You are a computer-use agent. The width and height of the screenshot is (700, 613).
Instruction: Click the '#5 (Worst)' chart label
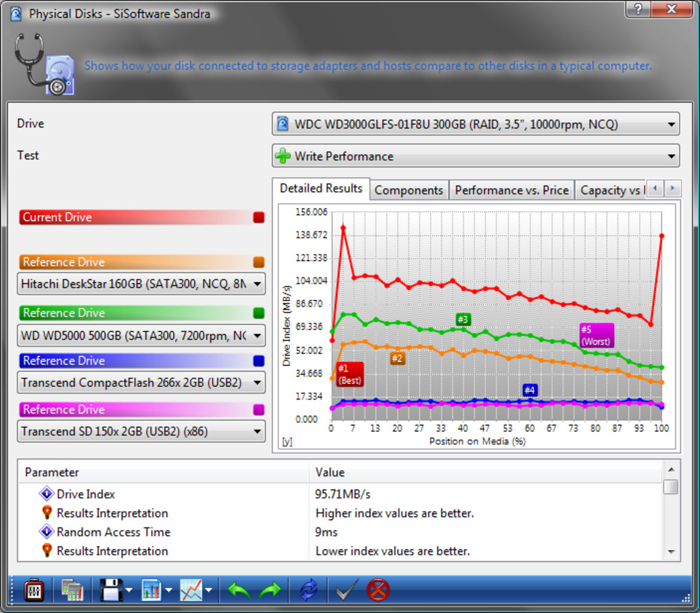pyautogui.click(x=596, y=336)
